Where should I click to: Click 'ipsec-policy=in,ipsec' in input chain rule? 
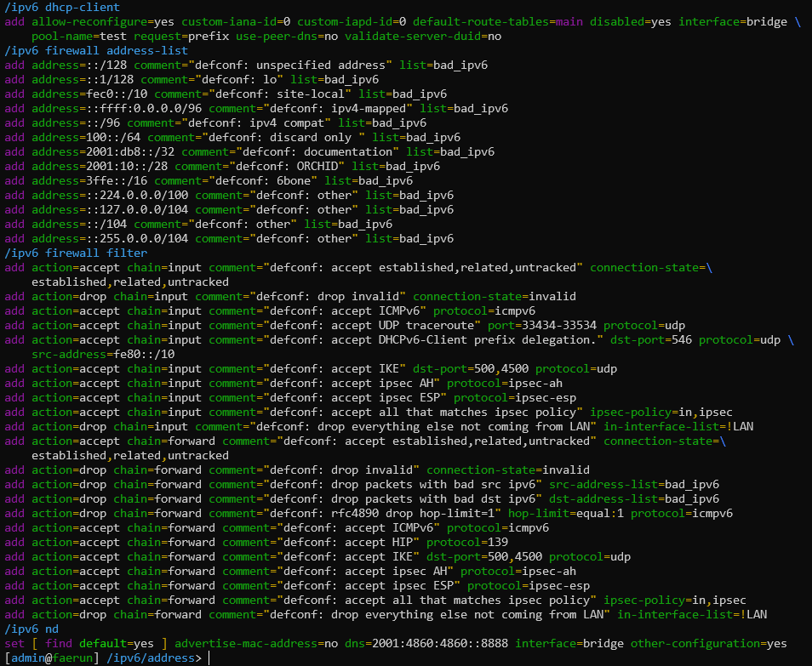coord(661,413)
